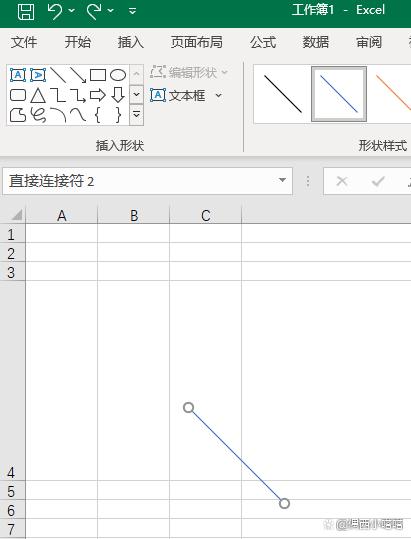
Task: Select the freeform shape tool
Action: [18, 115]
